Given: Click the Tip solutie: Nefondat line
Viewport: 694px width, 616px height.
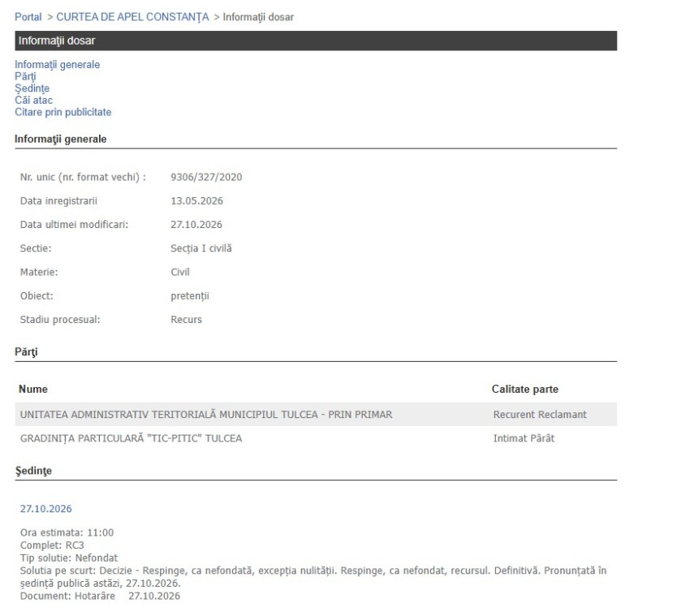Looking at the screenshot, I should coord(69,558).
